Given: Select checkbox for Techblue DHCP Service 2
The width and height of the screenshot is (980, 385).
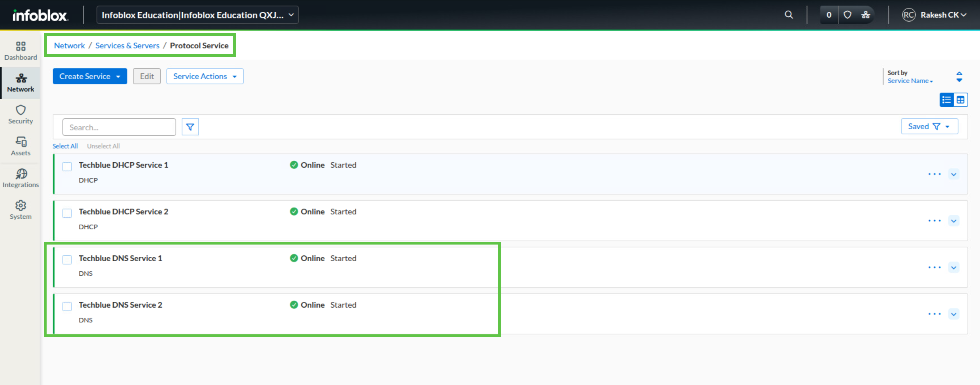Looking at the screenshot, I should pyautogui.click(x=67, y=213).
